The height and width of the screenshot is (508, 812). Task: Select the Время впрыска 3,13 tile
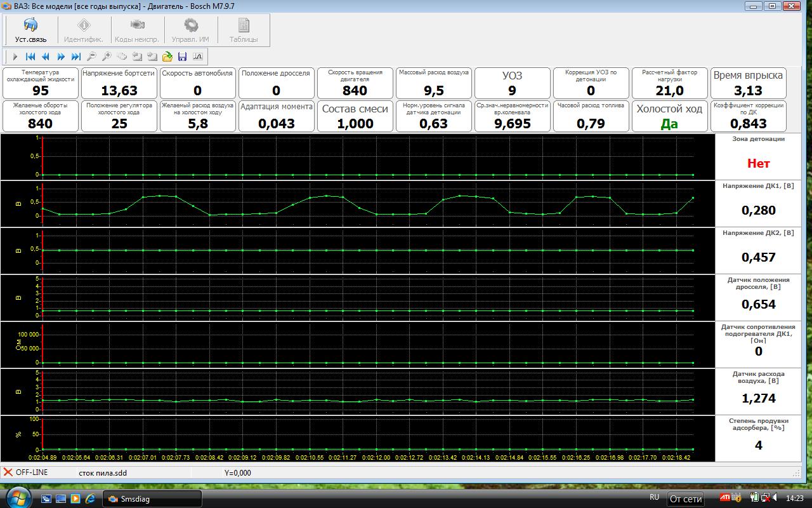(x=749, y=83)
